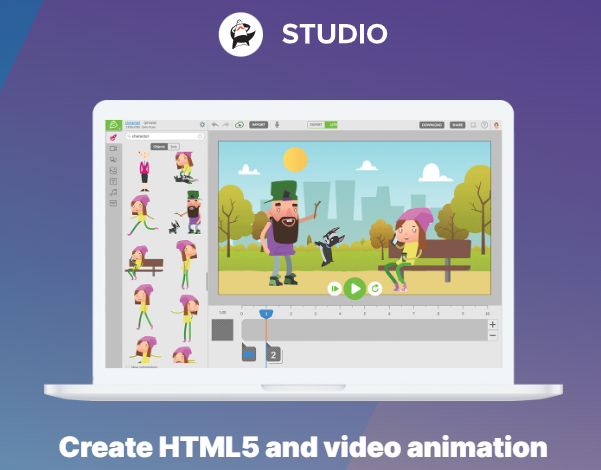The width and height of the screenshot is (601, 470).
Task: Click the DOWNLOAD button
Action: (432, 125)
